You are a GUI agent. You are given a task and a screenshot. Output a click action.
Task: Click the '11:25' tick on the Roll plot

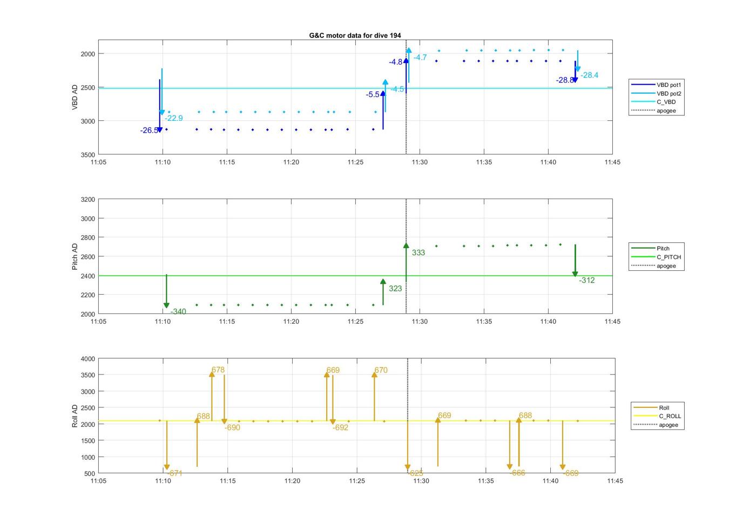[357, 481]
